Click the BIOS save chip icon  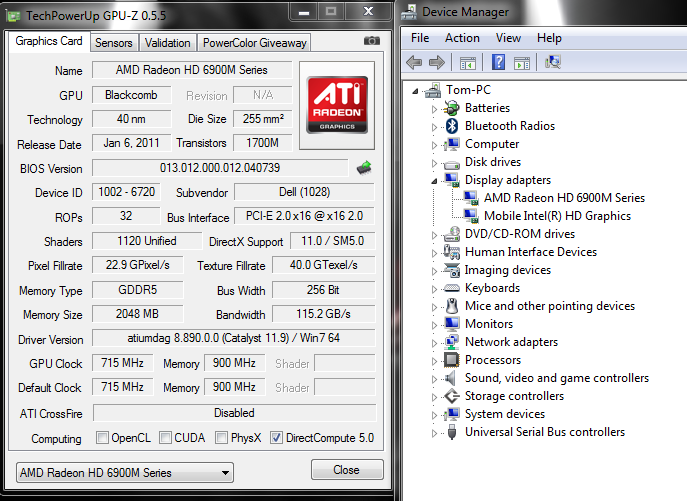pyautogui.click(x=364, y=167)
